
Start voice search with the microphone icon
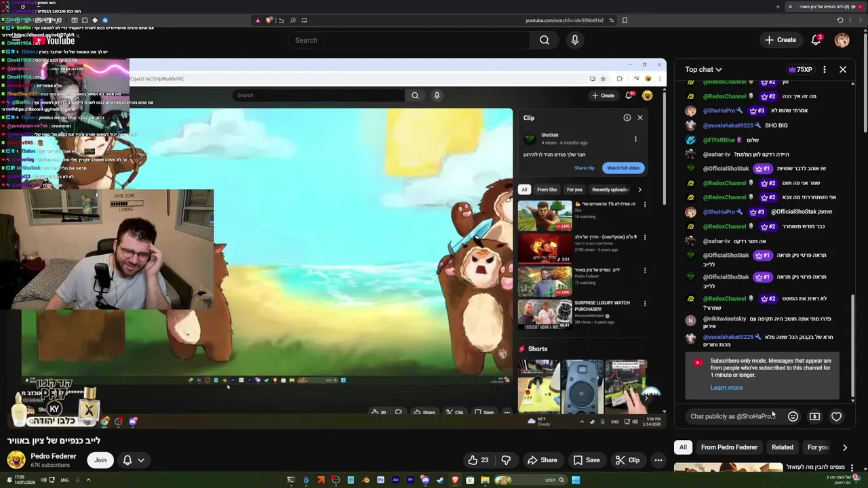pyautogui.click(x=575, y=40)
